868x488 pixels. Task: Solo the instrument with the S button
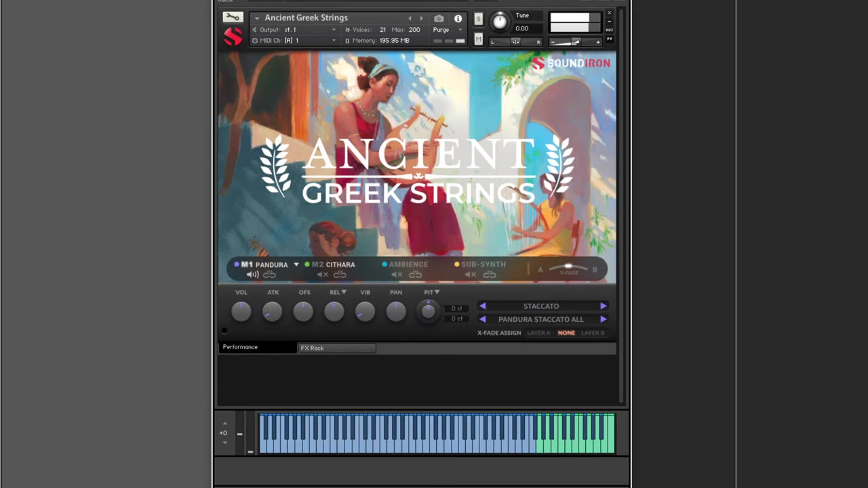click(478, 18)
